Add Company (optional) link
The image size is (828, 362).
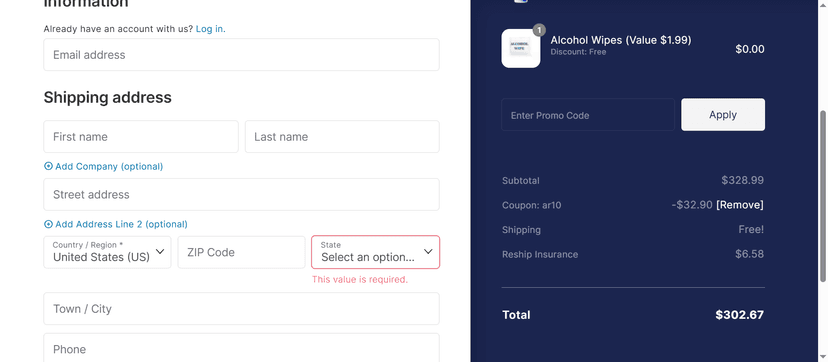tap(104, 166)
